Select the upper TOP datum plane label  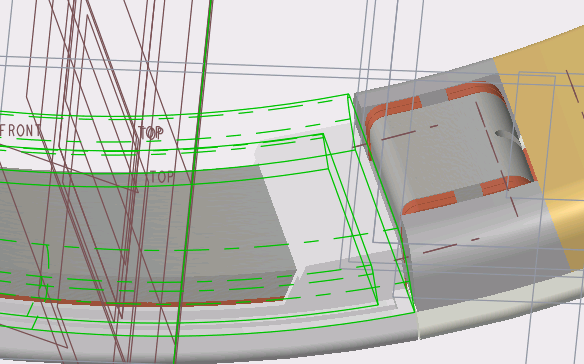(x=151, y=133)
